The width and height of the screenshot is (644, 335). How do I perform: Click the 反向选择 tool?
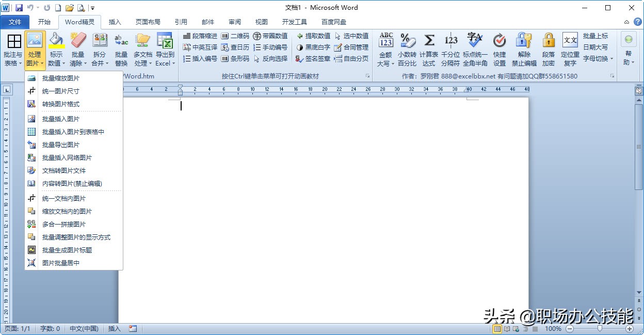pos(270,59)
